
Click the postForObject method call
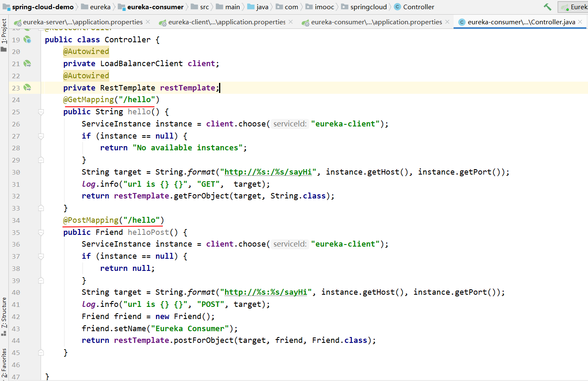[x=204, y=340]
